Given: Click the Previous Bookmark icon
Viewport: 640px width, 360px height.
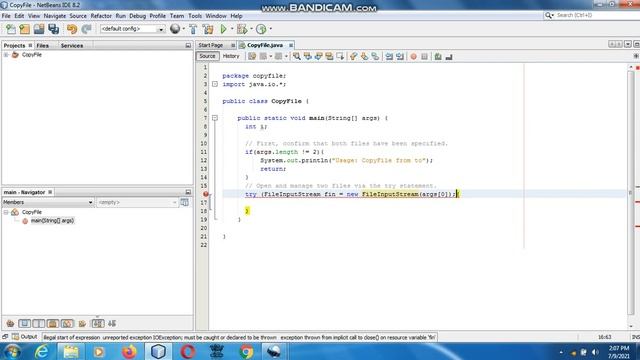Looking at the screenshot, I should click(353, 56).
